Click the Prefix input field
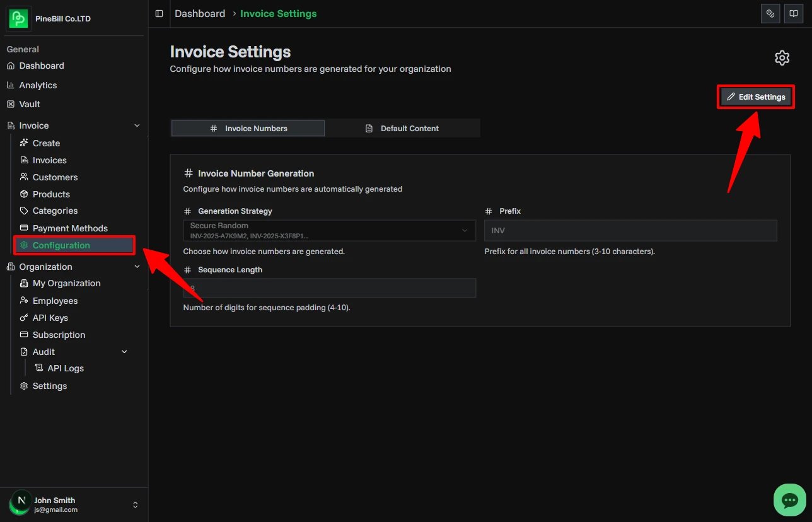This screenshot has height=522, width=812. (630, 230)
